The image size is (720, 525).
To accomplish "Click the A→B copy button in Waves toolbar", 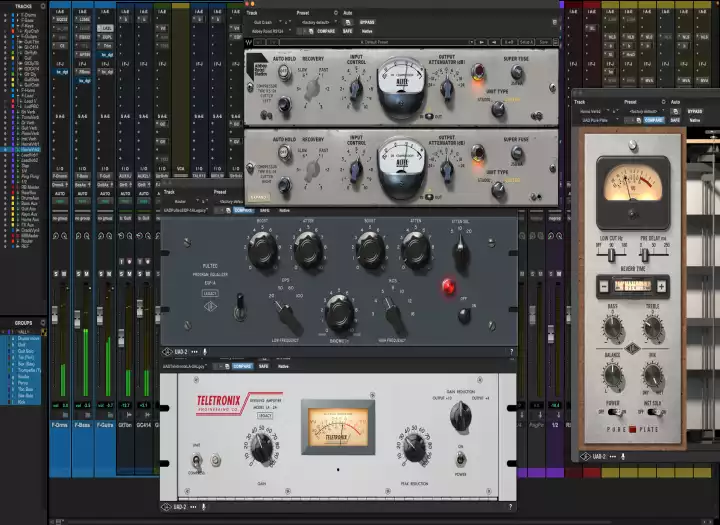I will pyautogui.click(x=509, y=42).
